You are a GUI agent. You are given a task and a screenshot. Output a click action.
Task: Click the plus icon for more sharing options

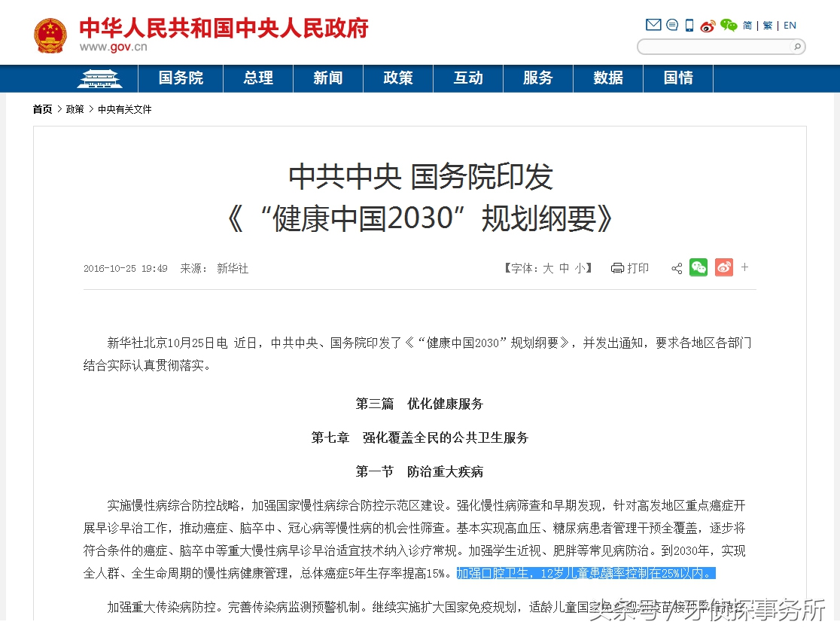[x=744, y=268]
